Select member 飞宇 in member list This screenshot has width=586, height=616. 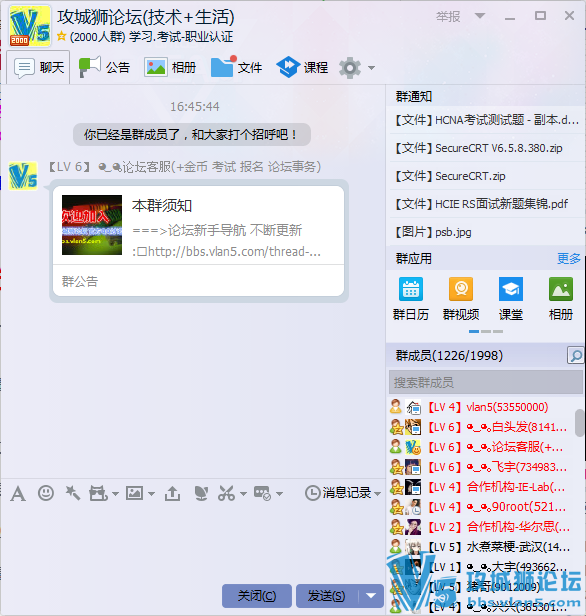point(481,467)
